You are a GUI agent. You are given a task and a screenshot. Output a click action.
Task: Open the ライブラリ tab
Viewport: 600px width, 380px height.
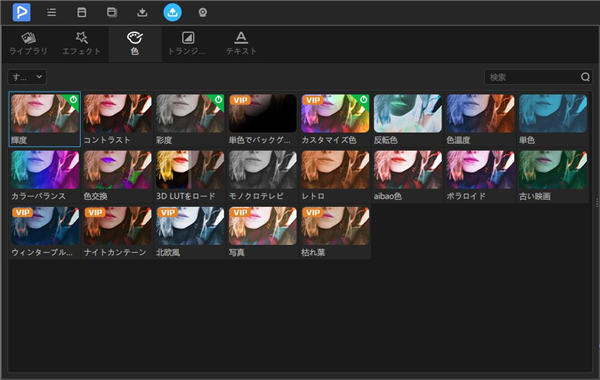[28, 44]
